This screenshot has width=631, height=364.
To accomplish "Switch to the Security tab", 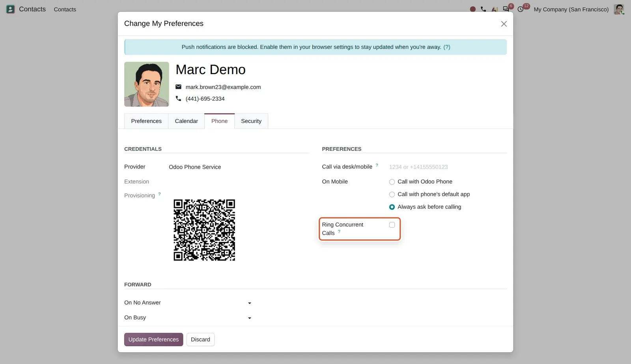I will (x=251, y=121).
